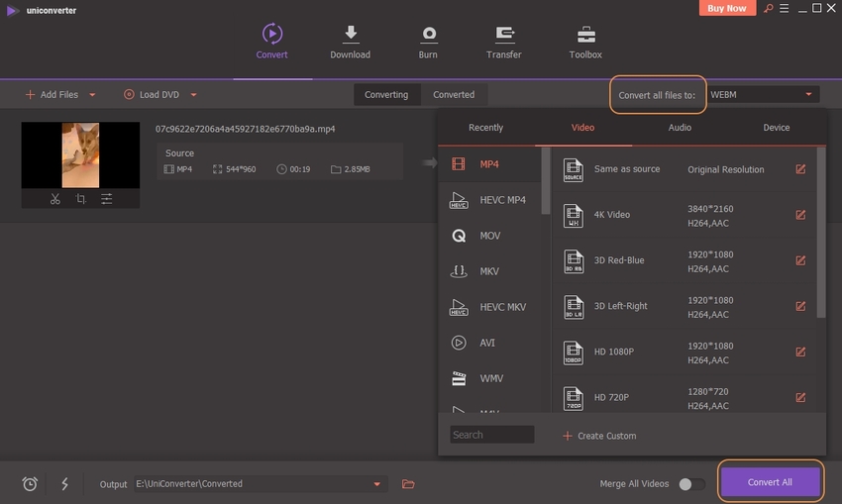Switch to the Converted tab
The width and height of the screenshot is (842, 504).
click(454, 95)
